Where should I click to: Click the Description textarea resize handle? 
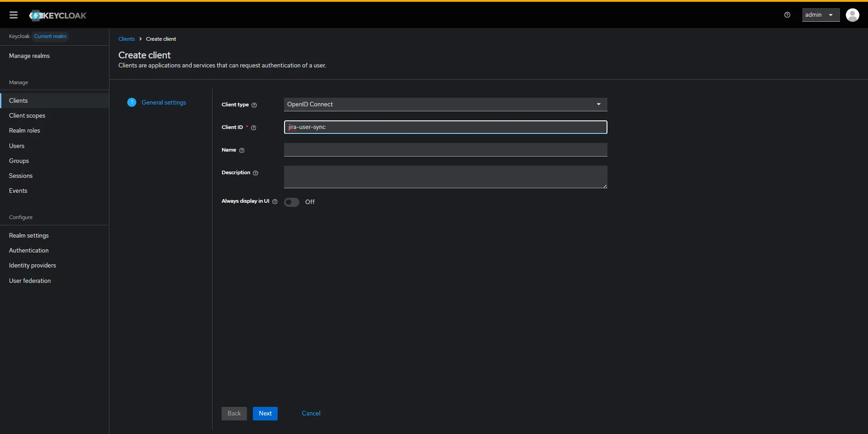(x=605, y=186)
